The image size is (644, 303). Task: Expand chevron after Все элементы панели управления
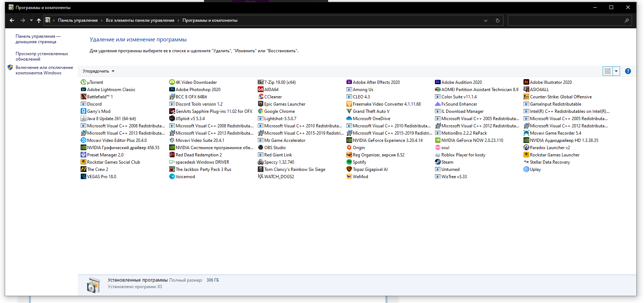178,21
